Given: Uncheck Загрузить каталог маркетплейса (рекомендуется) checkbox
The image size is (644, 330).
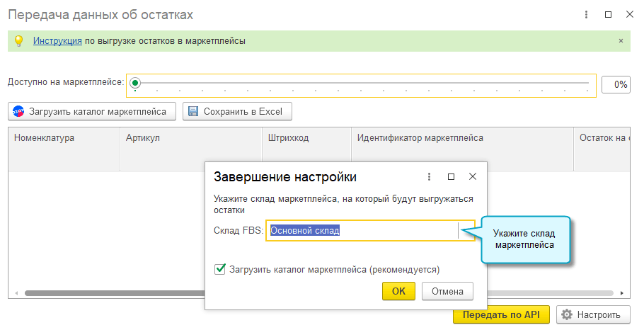Looking at the screenshot, I should click(220, 269).
